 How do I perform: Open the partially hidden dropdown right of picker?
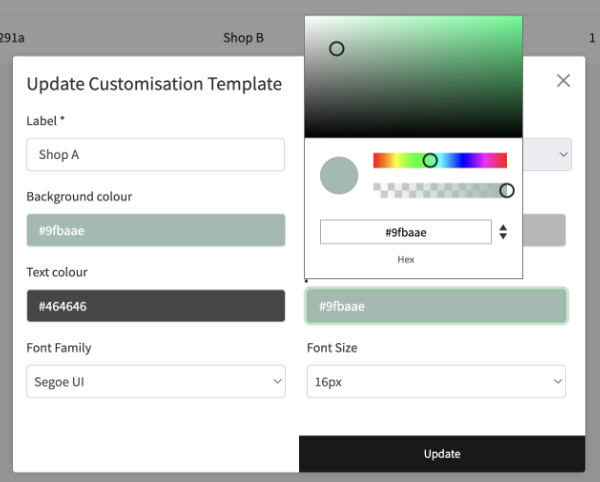[558, 154]
